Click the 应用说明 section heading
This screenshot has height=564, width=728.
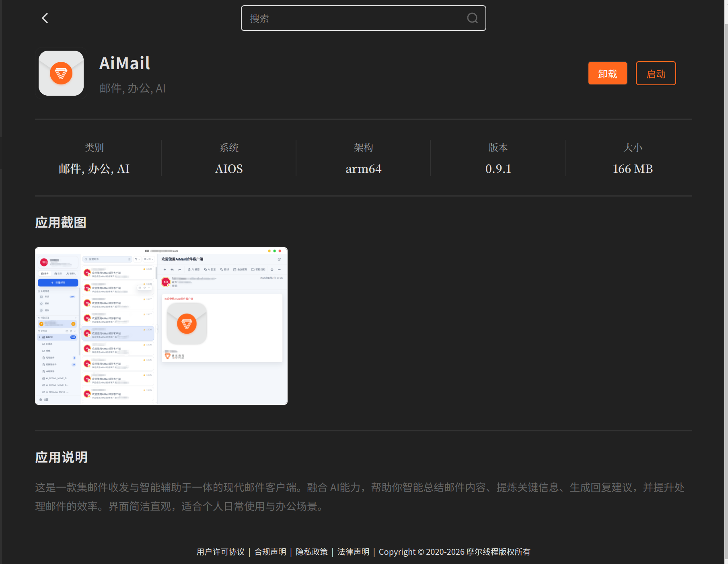[61, 457]
